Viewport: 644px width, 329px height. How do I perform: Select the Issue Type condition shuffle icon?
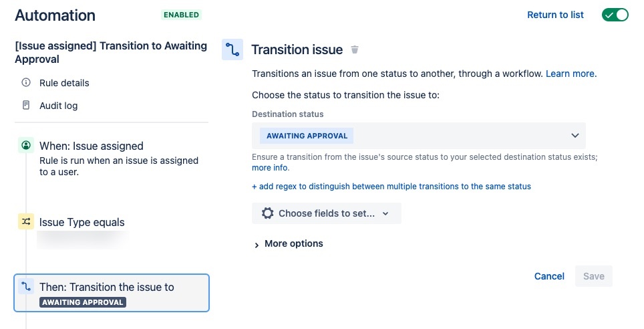pyautogui.click(x=26, y=221)
